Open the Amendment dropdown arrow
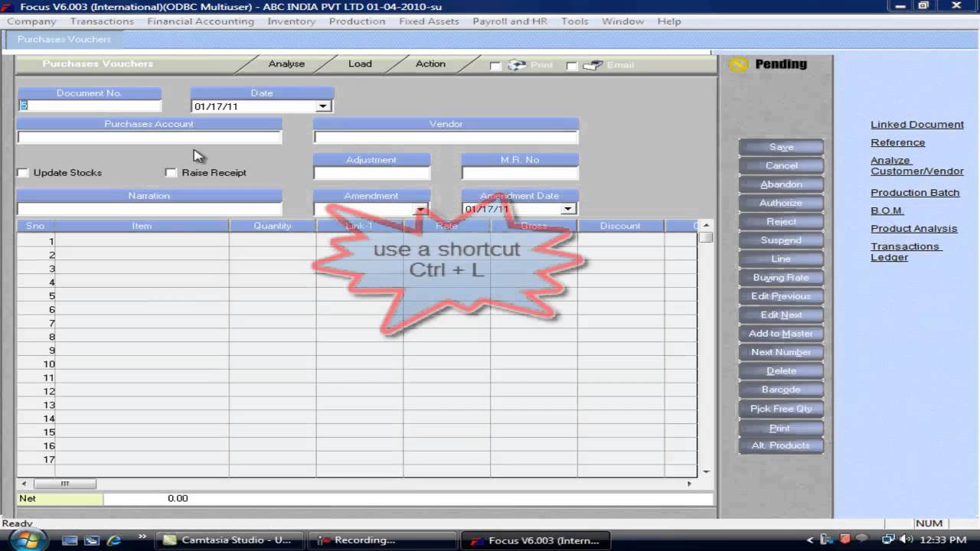The width and height of the screenshot is (980, 551). (x=420, y=209)
